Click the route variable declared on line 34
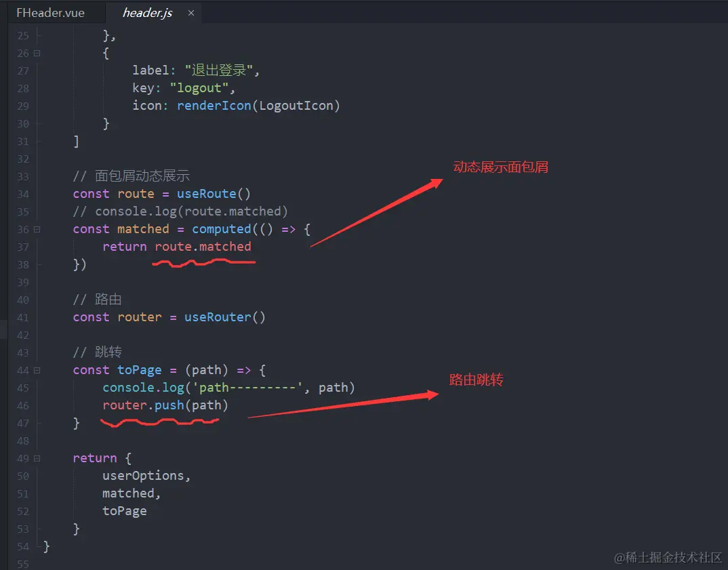The width and height of the screenshot is (728, 570). tap(136, 194)
